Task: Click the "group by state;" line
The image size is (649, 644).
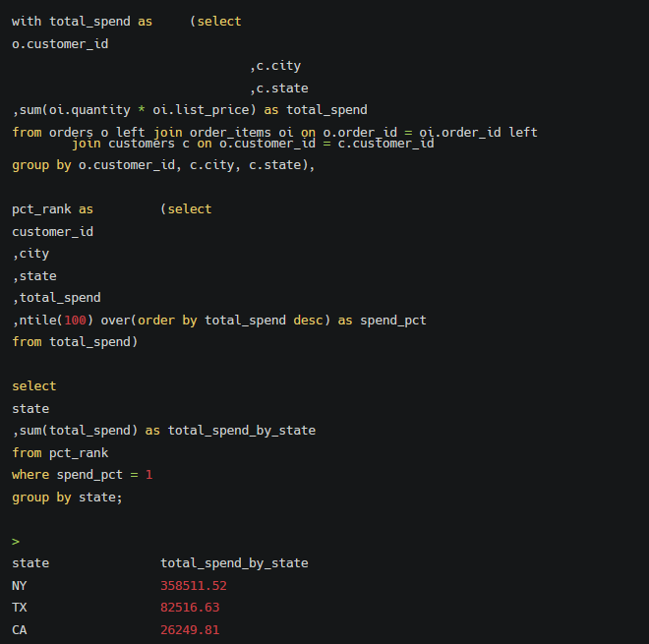Action: tap(67, 498)
